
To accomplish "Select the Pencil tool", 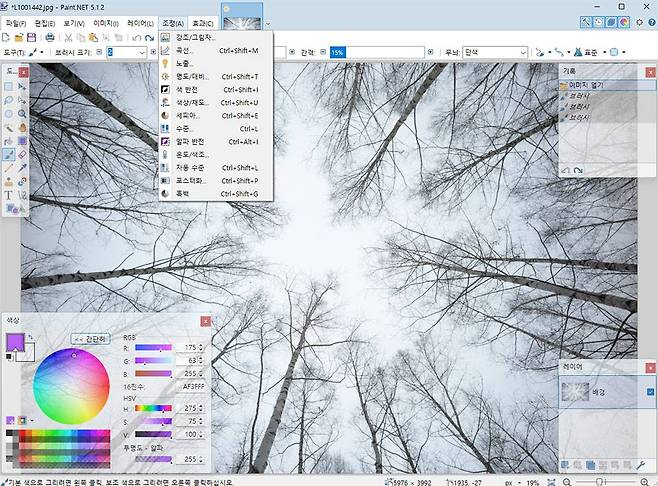I will pos(8,168).
